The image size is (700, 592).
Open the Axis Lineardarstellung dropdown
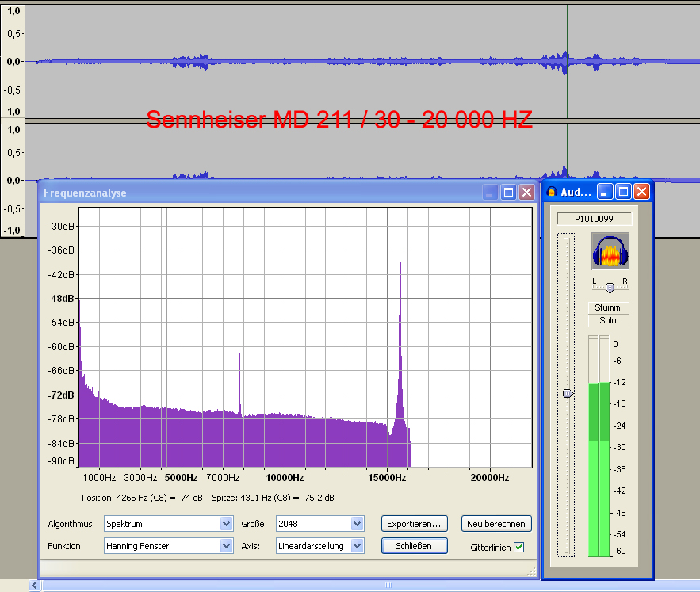(x=357, y=546)
